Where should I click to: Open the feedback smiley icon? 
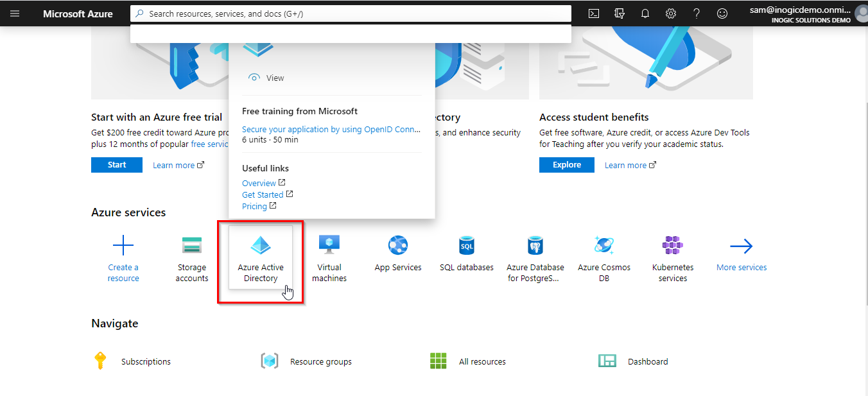pos(722,13)
